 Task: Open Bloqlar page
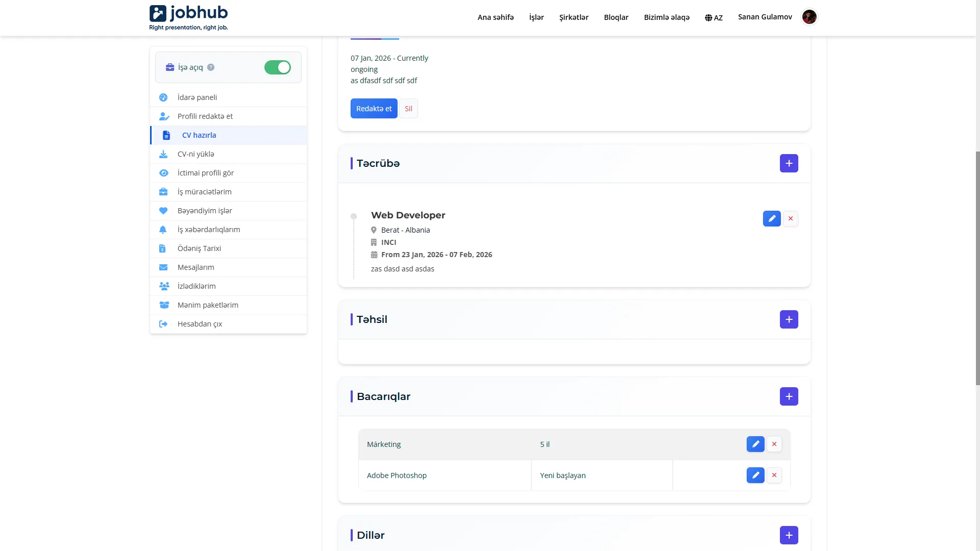(616, 17)
